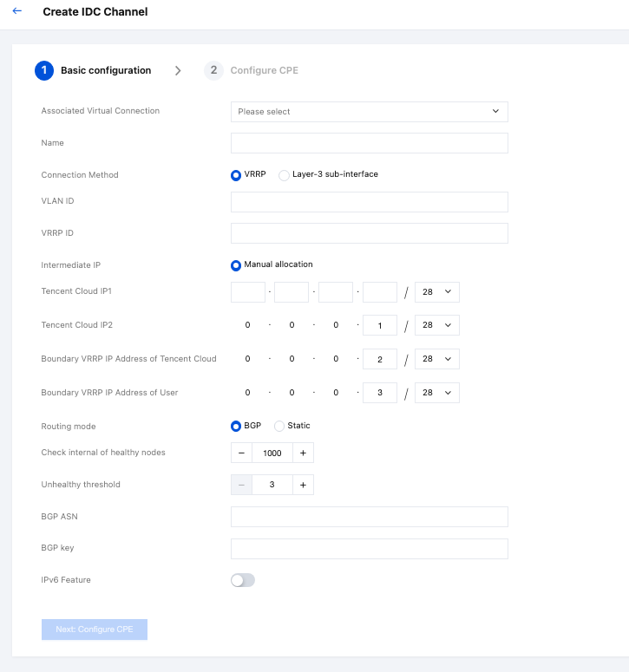The height and width of the screenshot is (672, 629).
Task: Increase the Unhealthy threshold value
Action: [303, 485]
